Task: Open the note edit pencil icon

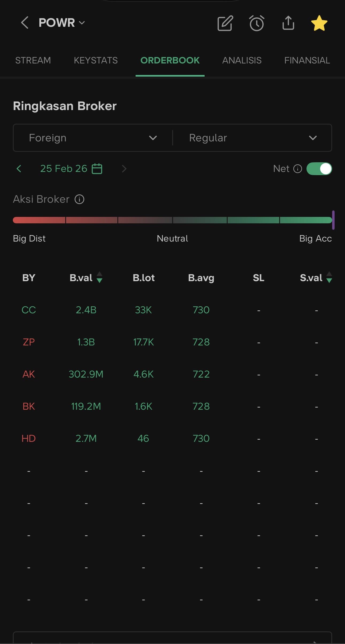Action: coord(225,23)
